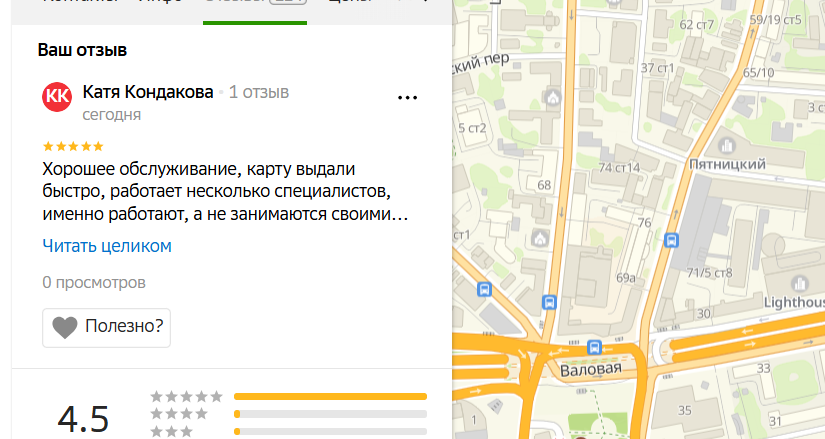
Task: Click building number 5 ст2 on the map
Action: [x=472, y=128]
